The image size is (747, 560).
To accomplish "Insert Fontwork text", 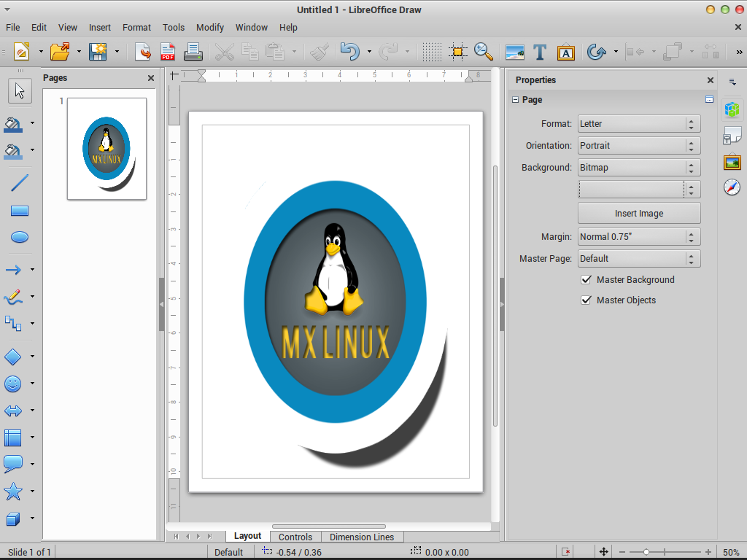I will coord(565,52).
